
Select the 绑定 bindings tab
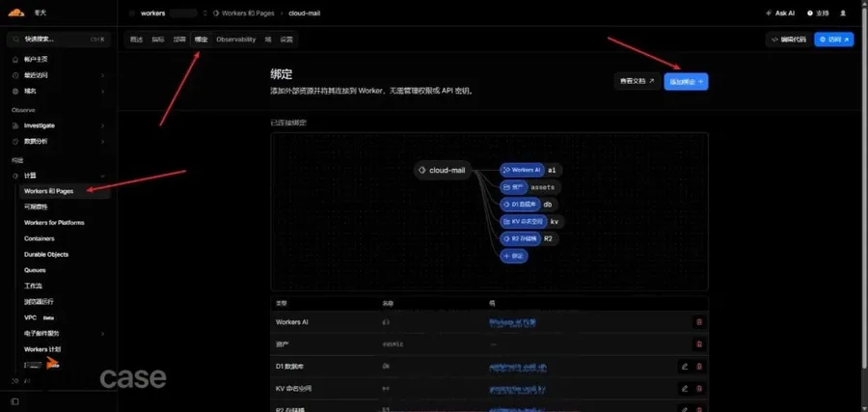point(201,40)
